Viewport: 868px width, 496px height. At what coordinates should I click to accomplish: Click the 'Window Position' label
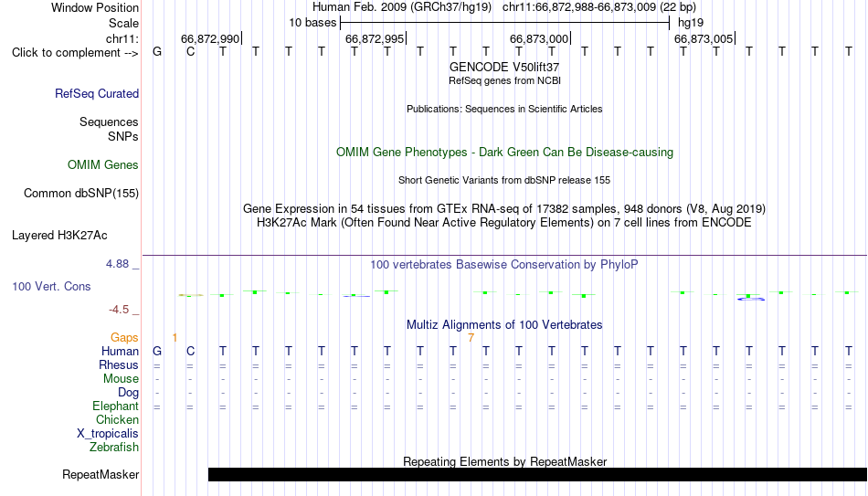point(95,7)
